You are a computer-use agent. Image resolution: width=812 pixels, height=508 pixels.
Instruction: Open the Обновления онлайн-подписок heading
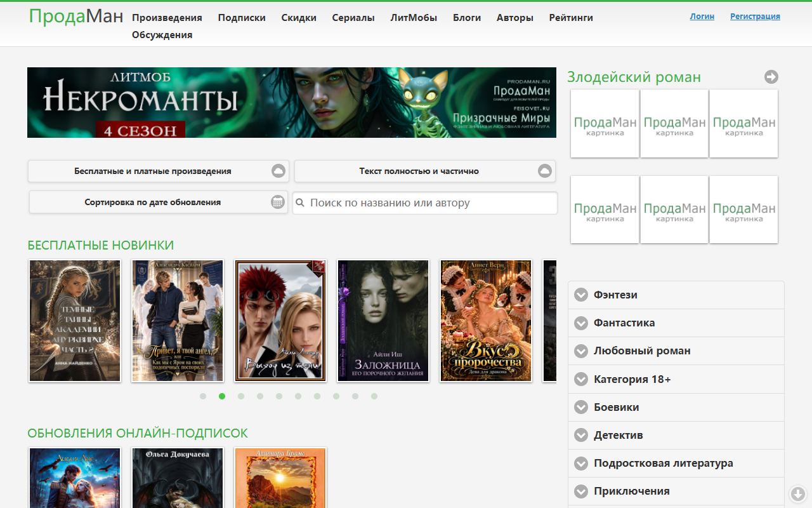coord(138,433)
